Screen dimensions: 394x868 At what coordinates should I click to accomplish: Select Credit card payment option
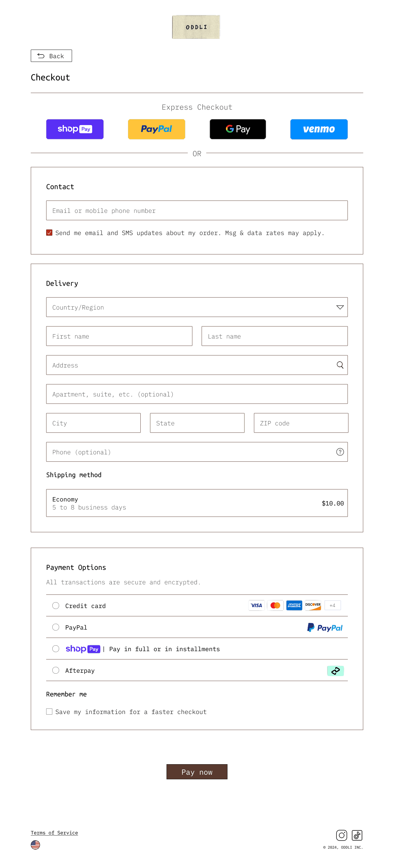[x=56, y=606]
